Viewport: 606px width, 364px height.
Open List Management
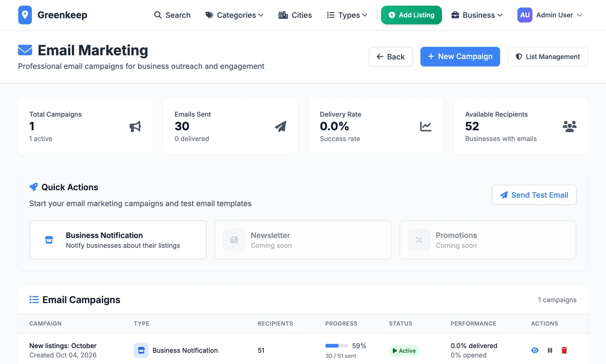548,57
